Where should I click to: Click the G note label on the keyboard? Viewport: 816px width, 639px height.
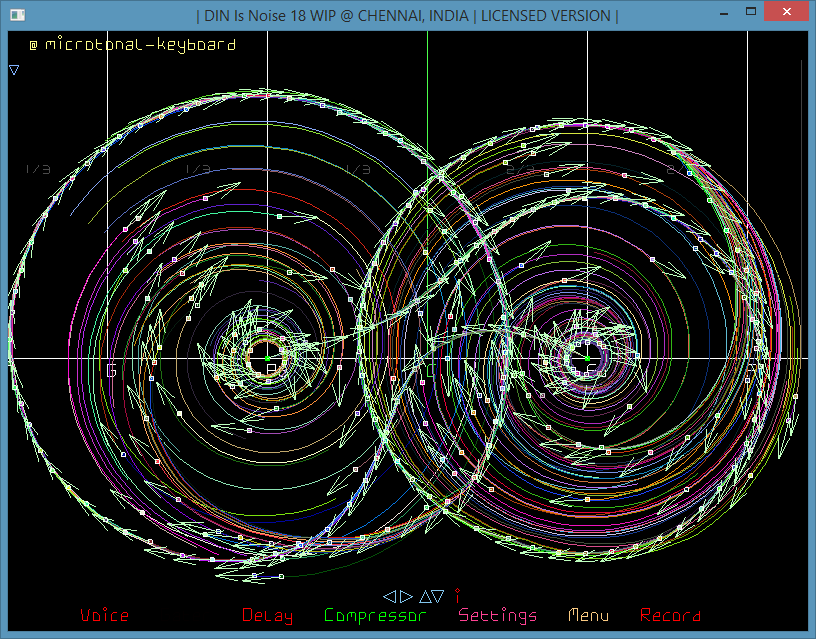(x=111, y=371)
